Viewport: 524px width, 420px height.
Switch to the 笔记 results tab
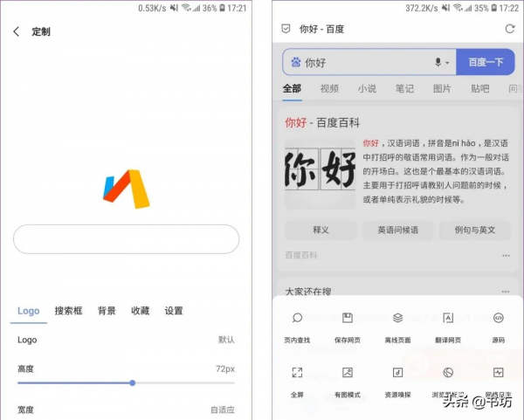pyautogui.click(x=404, y=88)
